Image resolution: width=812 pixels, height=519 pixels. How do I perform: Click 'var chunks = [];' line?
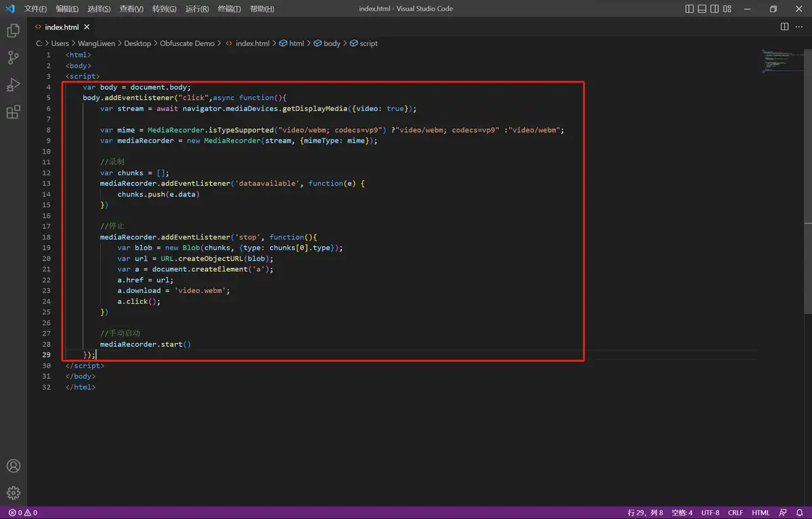pyautogui.click(x=135, y=173)
